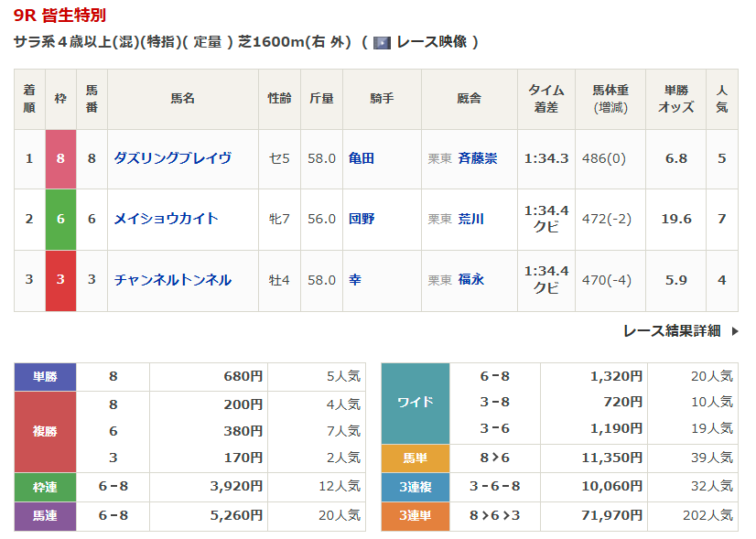The height and width of the screenshot is (539, 756).
Task: Open trainer 斉藤崇 page
Action: pos(478,158)
